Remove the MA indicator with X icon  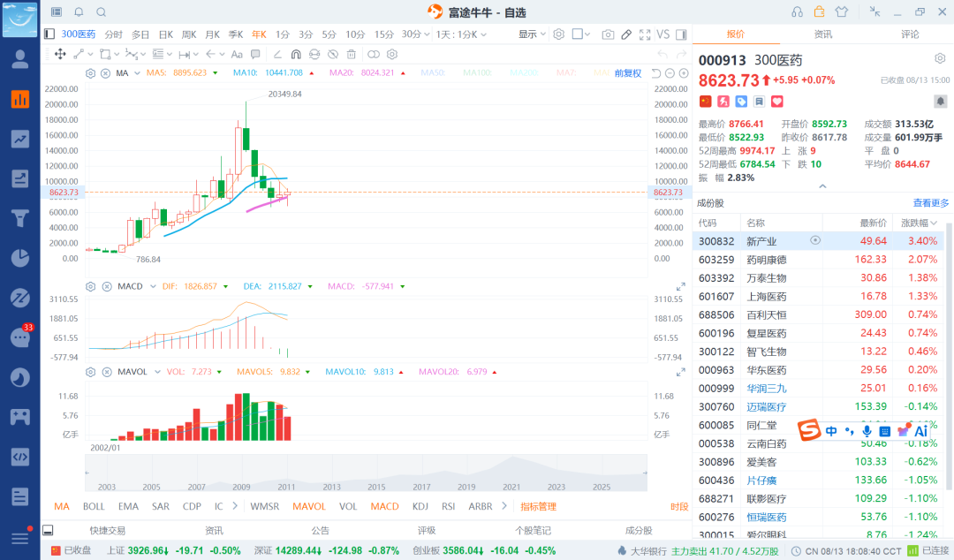105,73
